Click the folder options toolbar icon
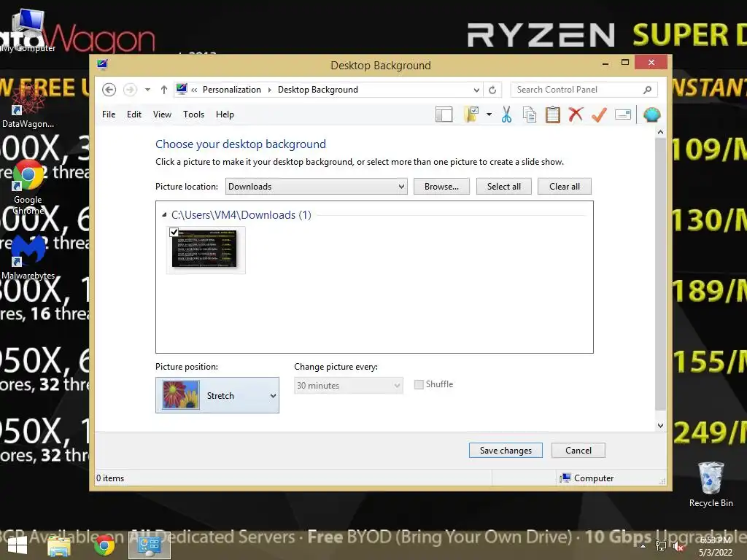The image size is (747, 560). point(471,114)
